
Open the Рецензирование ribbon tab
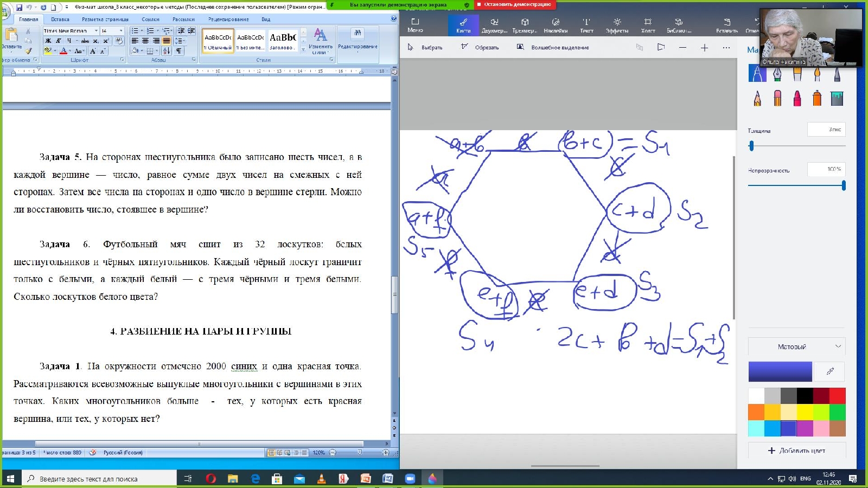(228, 19)
